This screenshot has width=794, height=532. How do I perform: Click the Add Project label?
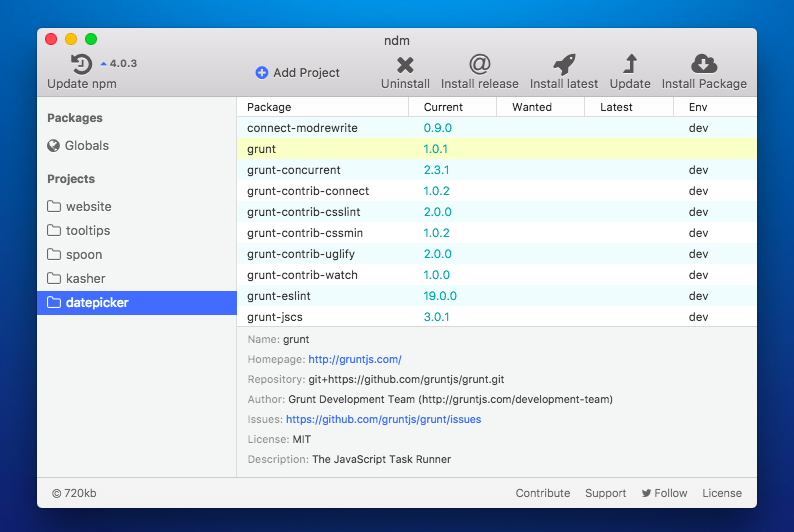point(306,73)
